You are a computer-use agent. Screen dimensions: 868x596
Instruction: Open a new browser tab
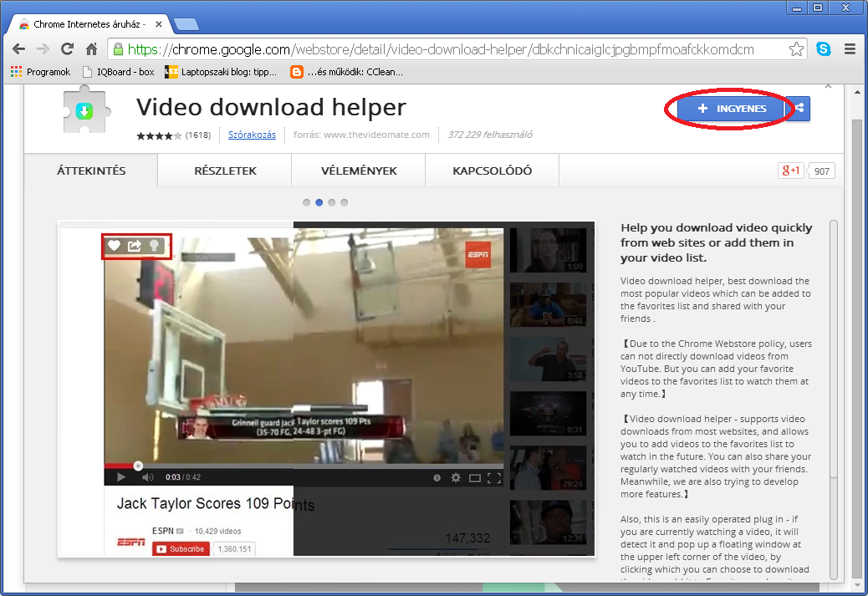tap(186, 24)
